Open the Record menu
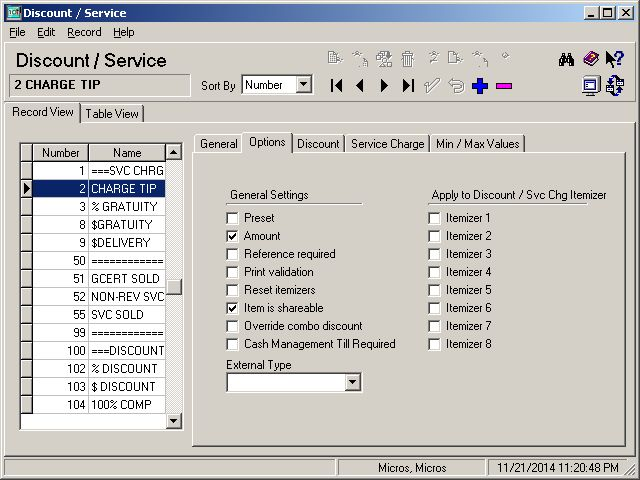Screen dimensions: 640x480 tap(84, 32)
